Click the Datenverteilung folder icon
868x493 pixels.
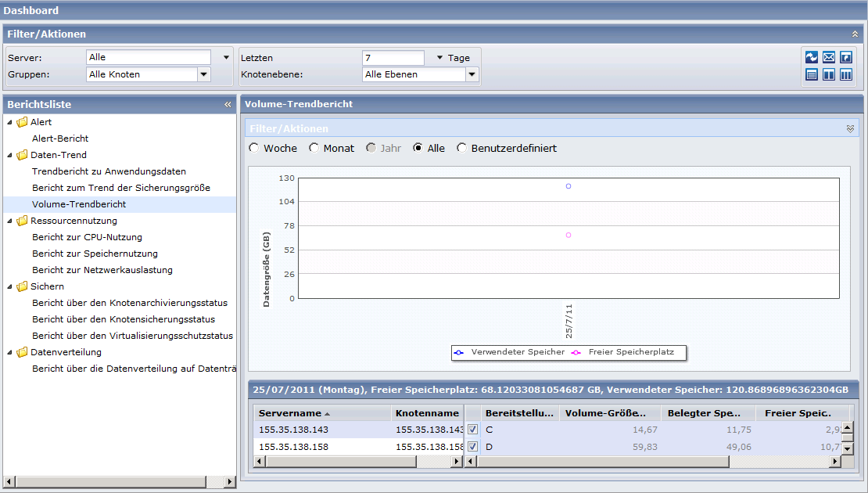(x=22, y=352)
